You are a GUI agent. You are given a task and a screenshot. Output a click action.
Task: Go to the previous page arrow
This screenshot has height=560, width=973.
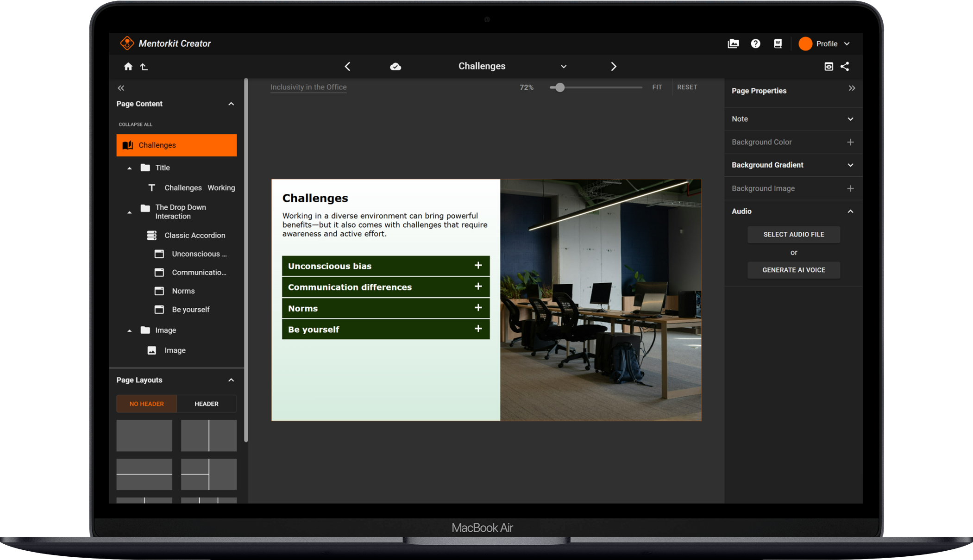347,67
